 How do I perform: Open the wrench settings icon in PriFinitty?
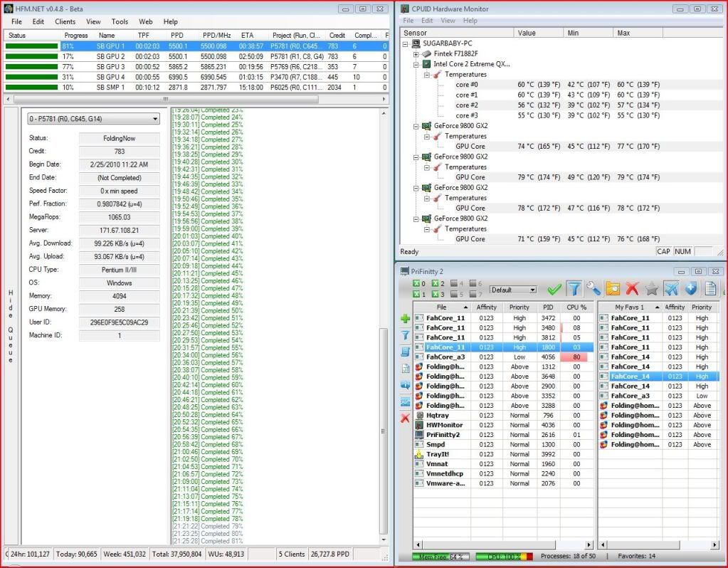593,289
